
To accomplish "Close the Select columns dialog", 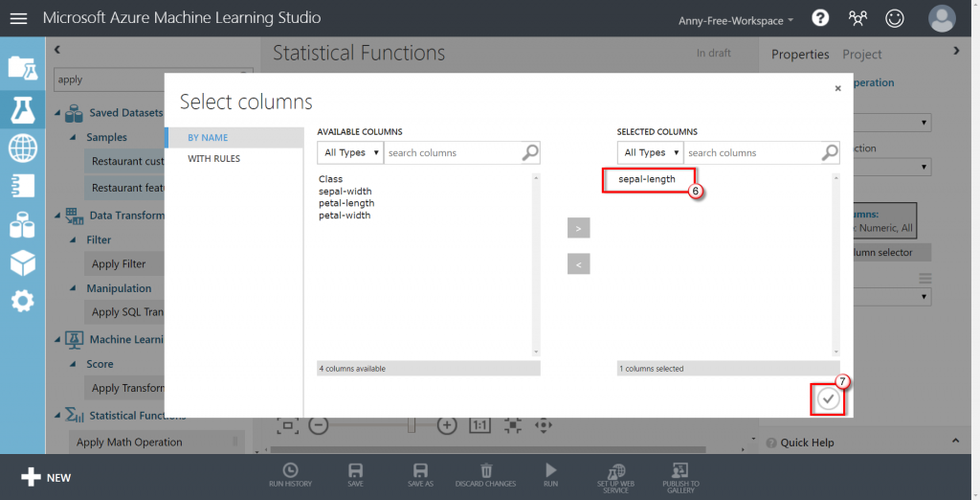I will tap(837, 88).
